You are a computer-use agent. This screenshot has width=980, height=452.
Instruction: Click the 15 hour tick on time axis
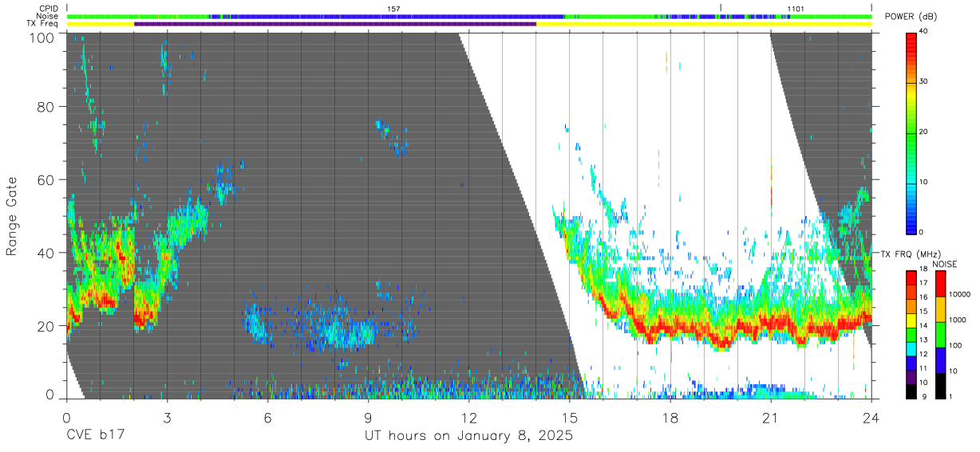pyautogui.click(x=570, y=417)
